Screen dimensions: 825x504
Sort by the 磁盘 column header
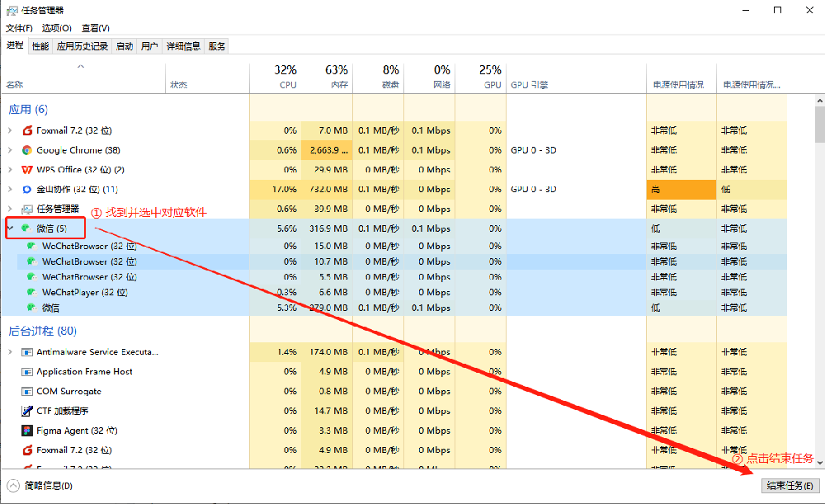point(379,78)
